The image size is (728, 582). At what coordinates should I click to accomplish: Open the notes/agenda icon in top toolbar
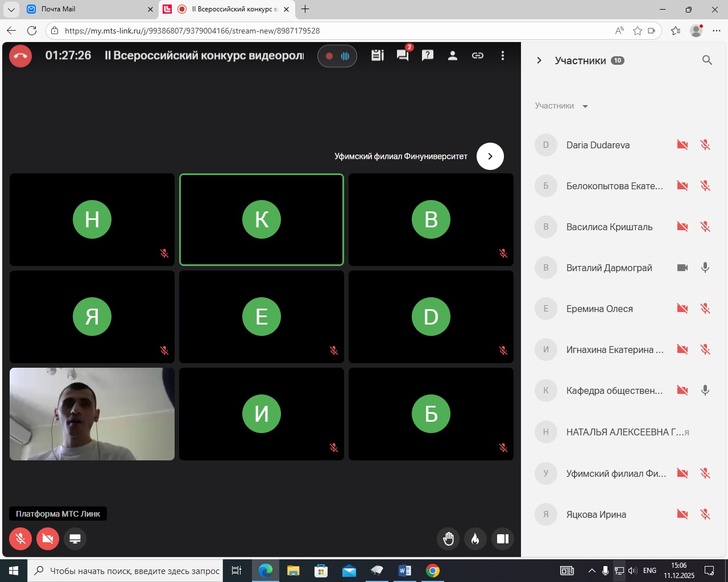tap(378, 55)
